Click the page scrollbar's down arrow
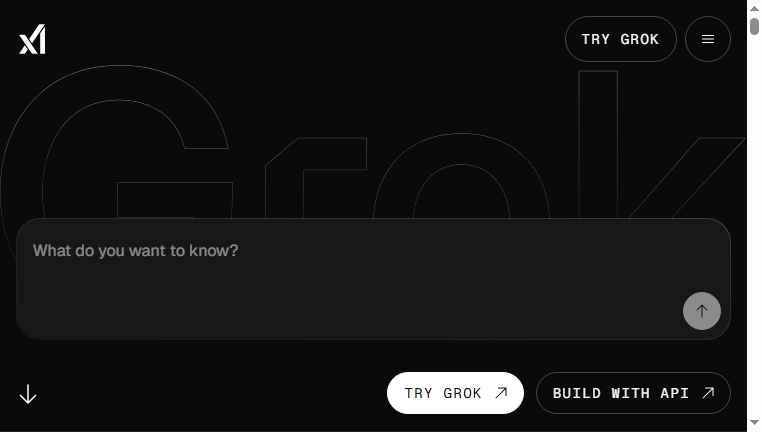Screen dimensions: 762x432 (x=754, y=422)
